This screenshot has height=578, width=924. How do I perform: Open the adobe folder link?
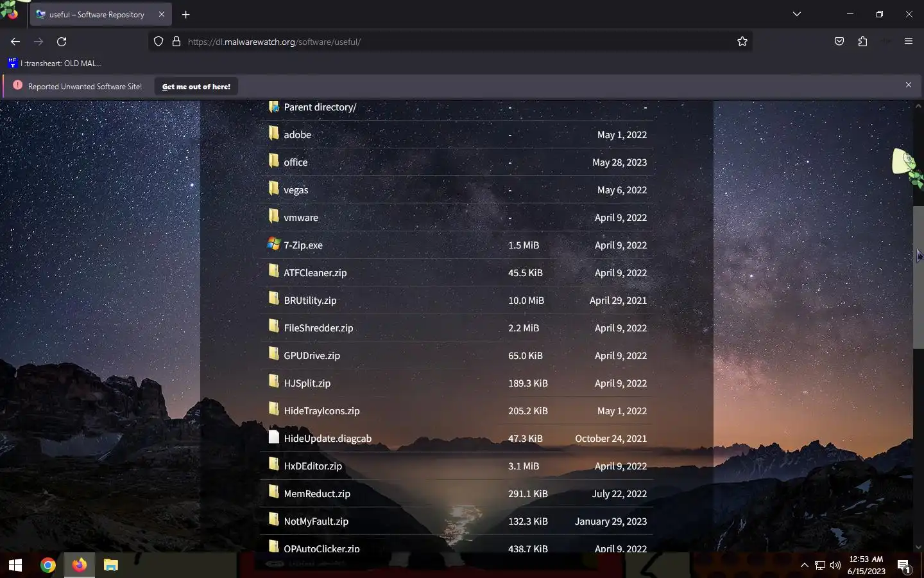(x=297, y=135)
